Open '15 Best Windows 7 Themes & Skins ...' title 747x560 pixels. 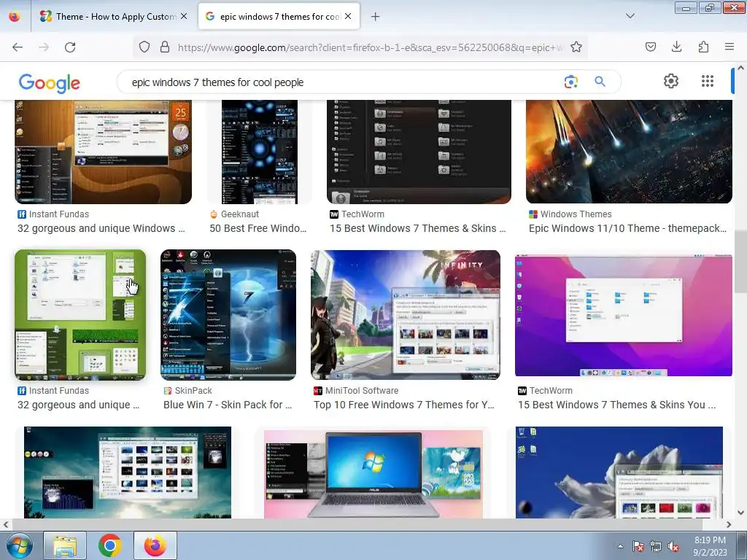click(x=418, y=228)
